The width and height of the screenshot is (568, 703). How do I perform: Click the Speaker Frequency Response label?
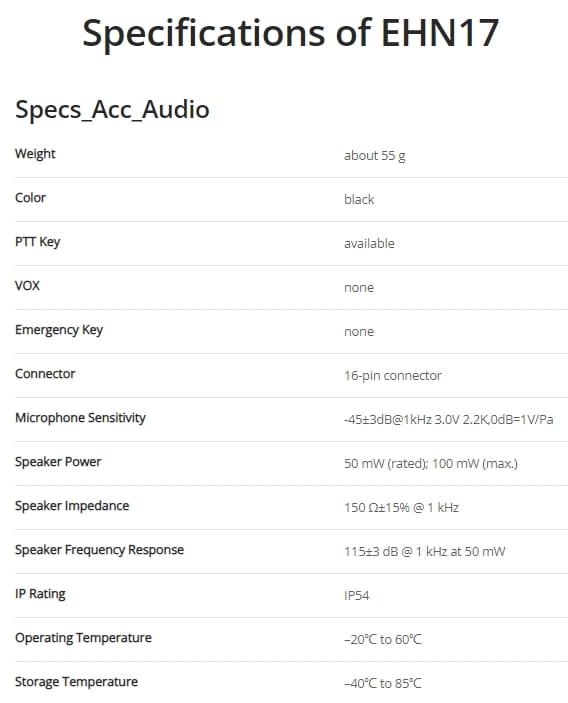[x=99, y=550]
